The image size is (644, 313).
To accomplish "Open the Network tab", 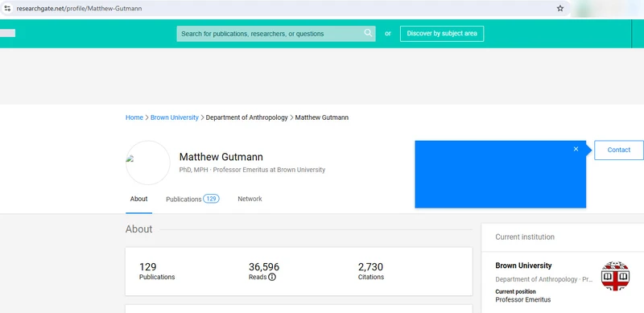I will pos(250,199).
